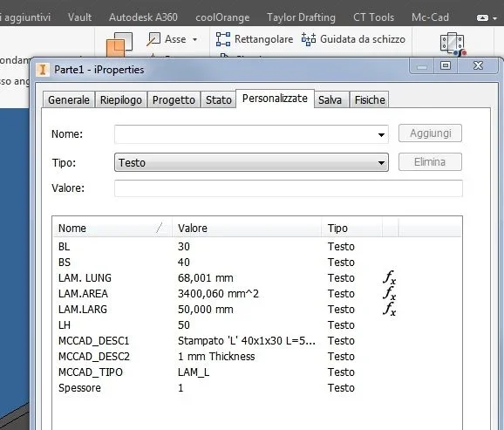Viewport: 504px width, 430px height.
Task: Click the Asse axis tool icon
Action: tap(153, 39)
